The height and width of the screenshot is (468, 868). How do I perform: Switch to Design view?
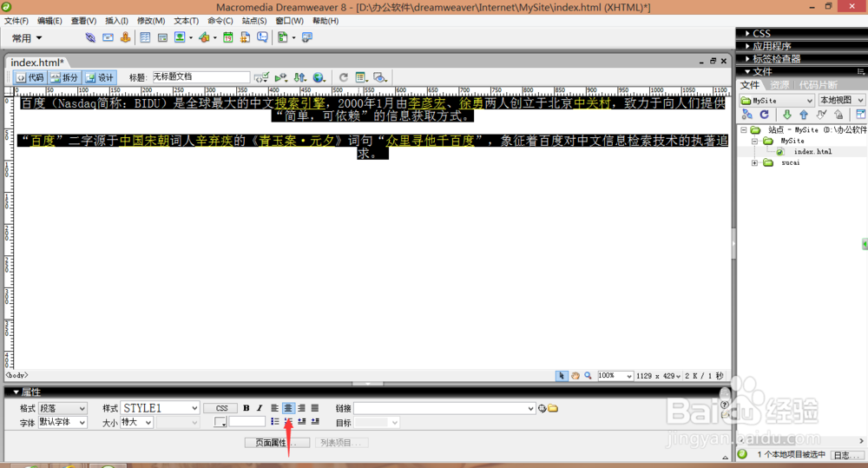pyautogui.click(x=99, y=77)
